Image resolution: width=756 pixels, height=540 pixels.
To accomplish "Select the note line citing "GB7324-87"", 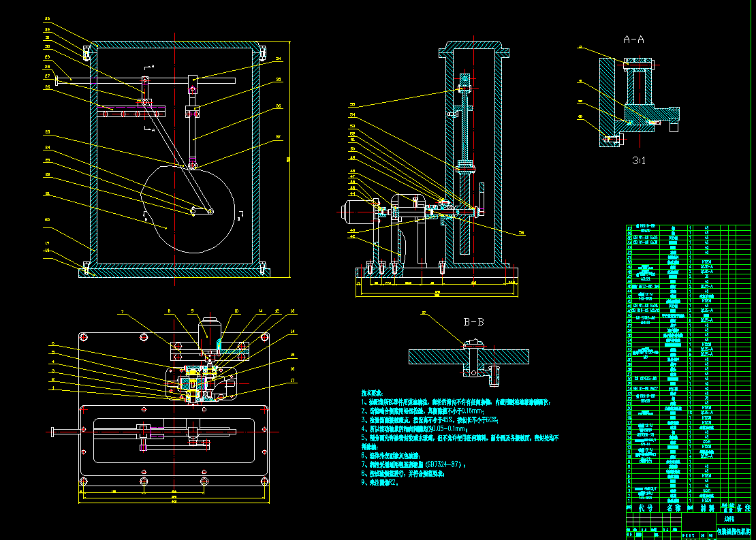I will tap(413, 465).
